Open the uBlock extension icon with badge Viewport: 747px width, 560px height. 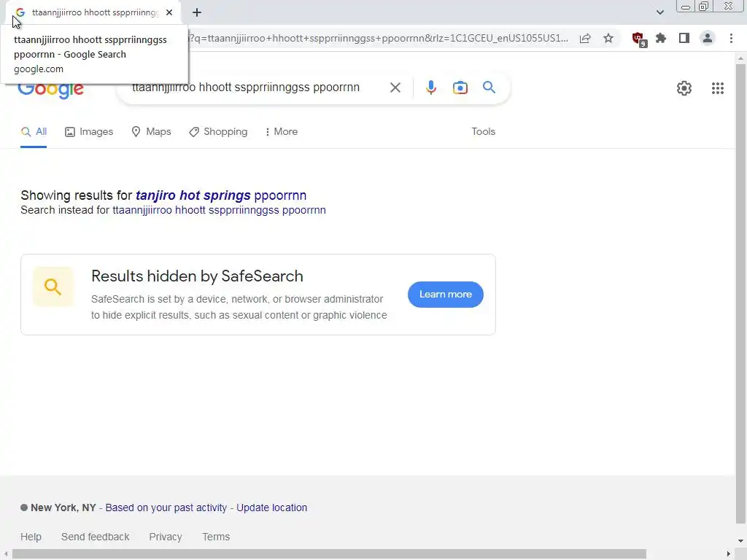(638, 39)
